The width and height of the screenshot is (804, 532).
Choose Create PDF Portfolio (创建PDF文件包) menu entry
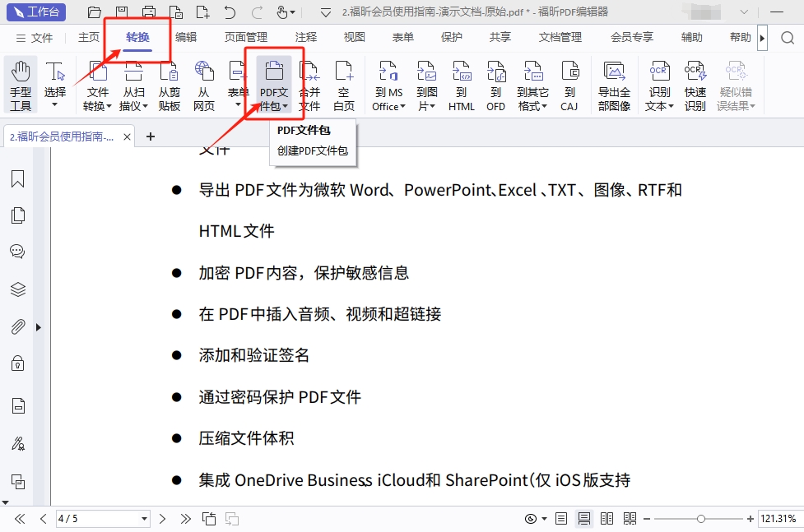point(312,150)
